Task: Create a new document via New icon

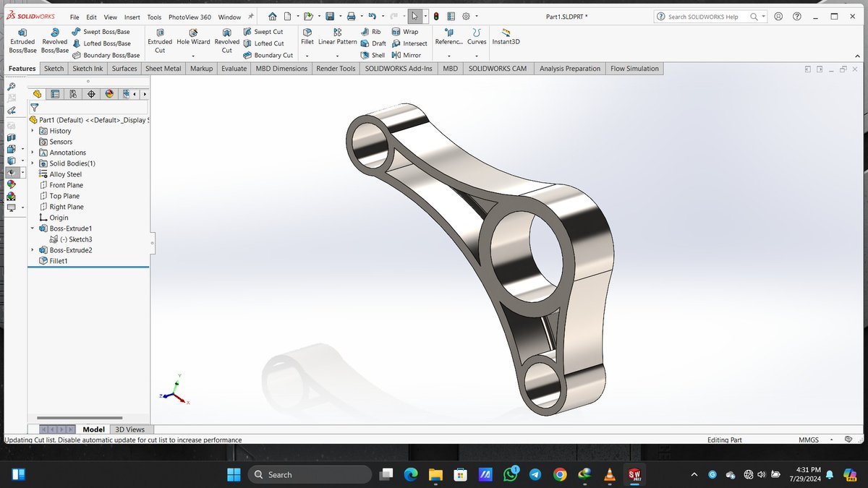Action: point(288,16)
